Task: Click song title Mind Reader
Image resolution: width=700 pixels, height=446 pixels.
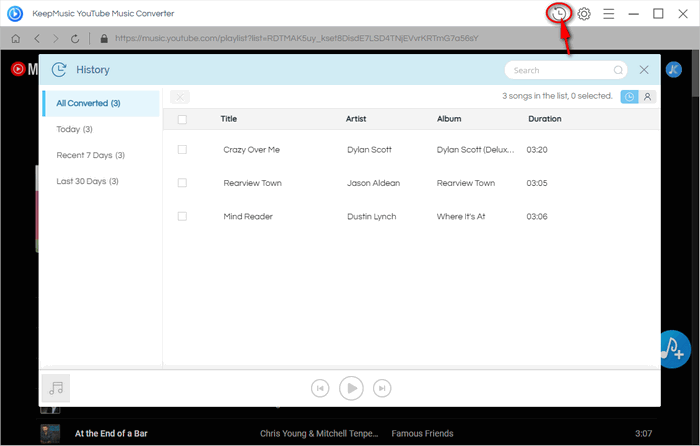Action: tap(248, 216)
